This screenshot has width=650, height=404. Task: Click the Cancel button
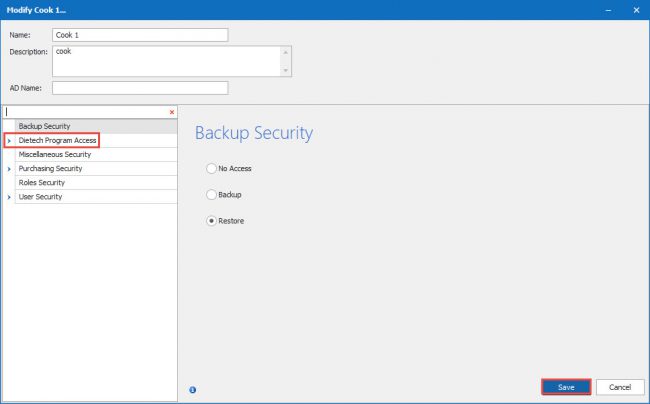[x=619, y=386]
